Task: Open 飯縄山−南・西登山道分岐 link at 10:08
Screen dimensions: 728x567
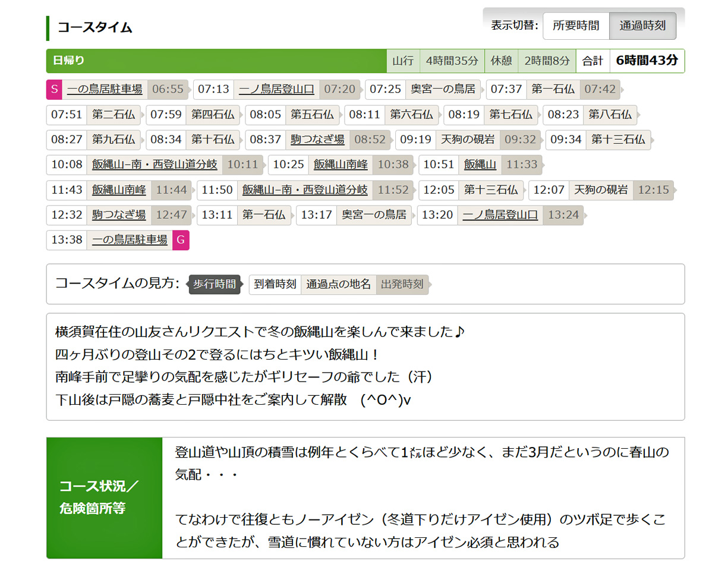Action: (x=155, y=165)
